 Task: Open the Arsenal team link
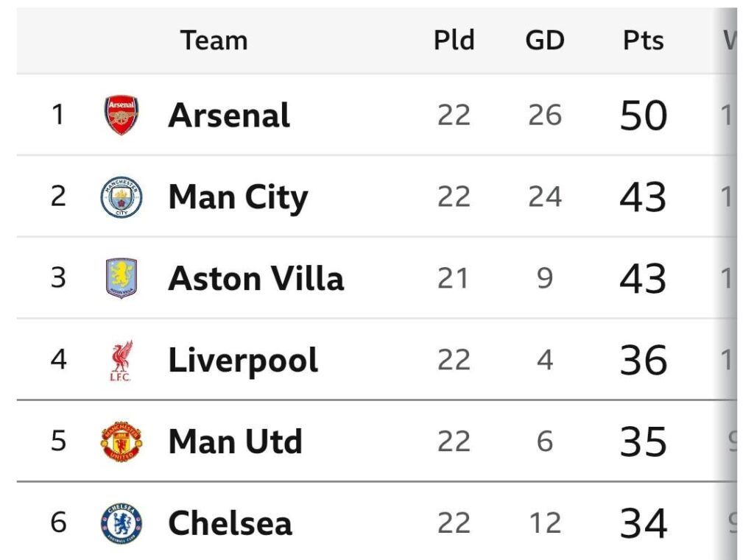(x=229, y=116)
